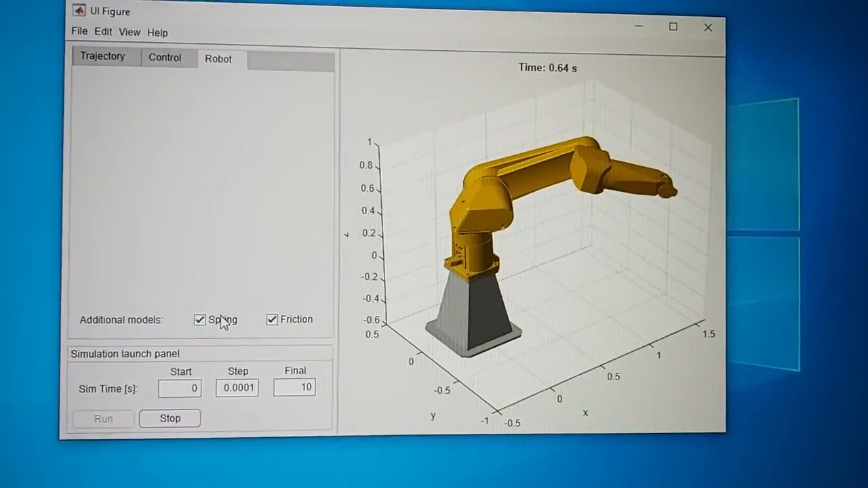Minimize the UI Figure window

pos(639,26)
